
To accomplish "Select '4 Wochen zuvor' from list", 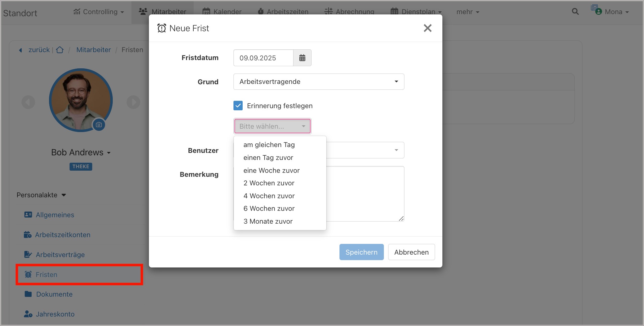I will [x=269, y=196].
